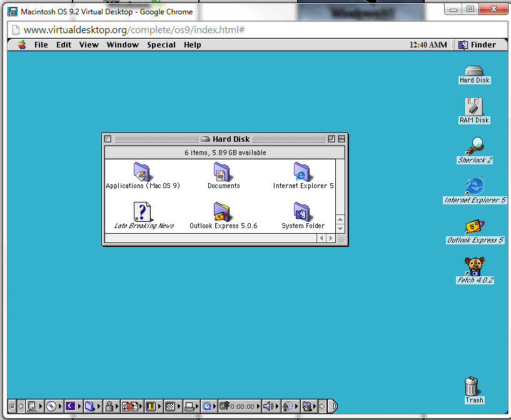Open the Keychain padlock icon module

coord(109,406)
